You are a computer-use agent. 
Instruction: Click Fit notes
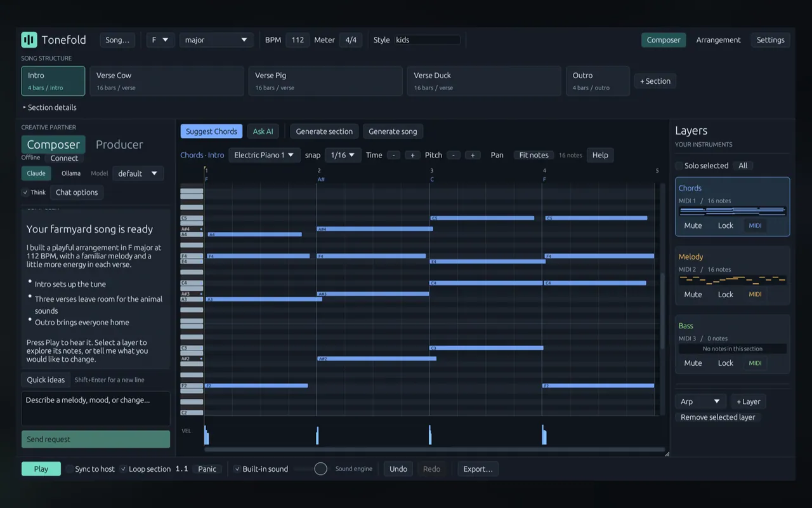534,155
